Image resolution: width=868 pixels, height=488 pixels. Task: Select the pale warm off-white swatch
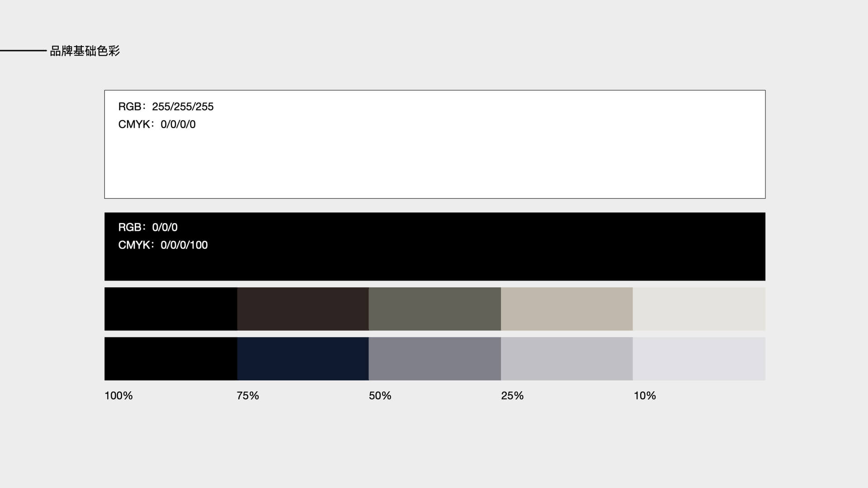click(x=698, y=309)
